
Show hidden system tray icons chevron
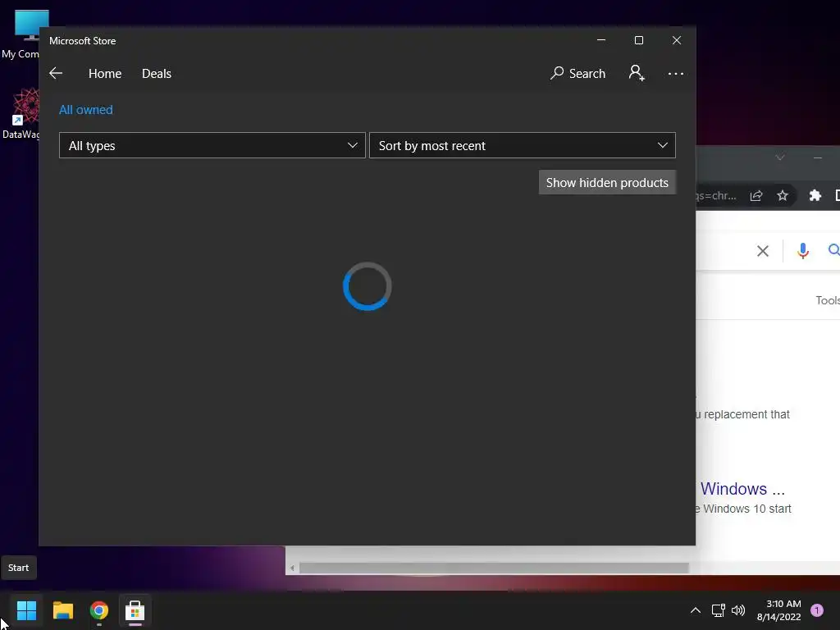pos(696,610)
